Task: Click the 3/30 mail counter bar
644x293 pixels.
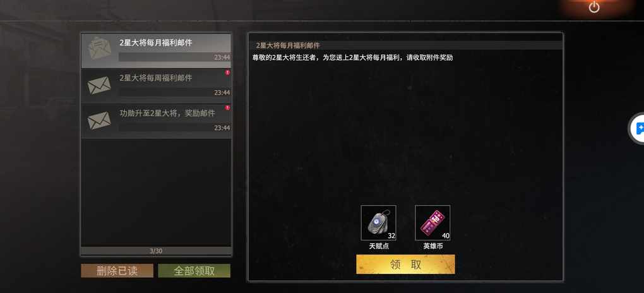Action: click(x=156, y=251)
